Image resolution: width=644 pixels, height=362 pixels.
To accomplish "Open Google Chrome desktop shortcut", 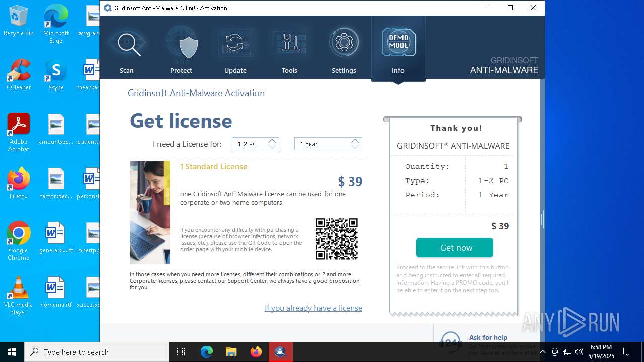I will pos(19,241).
